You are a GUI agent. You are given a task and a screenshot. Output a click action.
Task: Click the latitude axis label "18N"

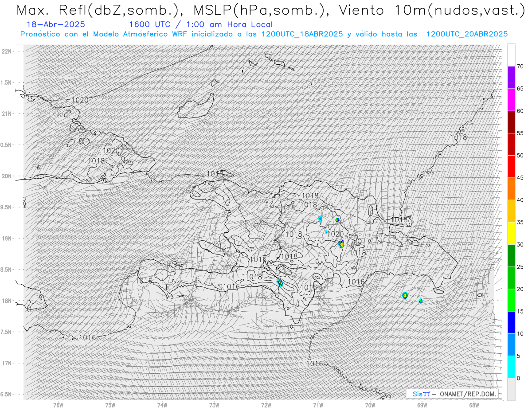tap(7, 301)
